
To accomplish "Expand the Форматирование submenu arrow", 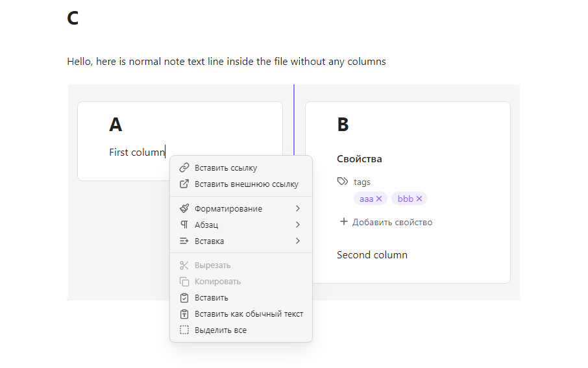I will coord(298,209).
